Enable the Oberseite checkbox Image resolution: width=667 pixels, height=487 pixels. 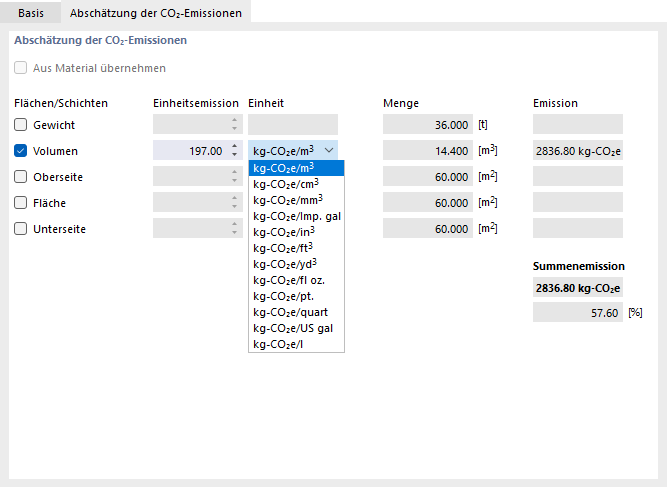[20, 177]
